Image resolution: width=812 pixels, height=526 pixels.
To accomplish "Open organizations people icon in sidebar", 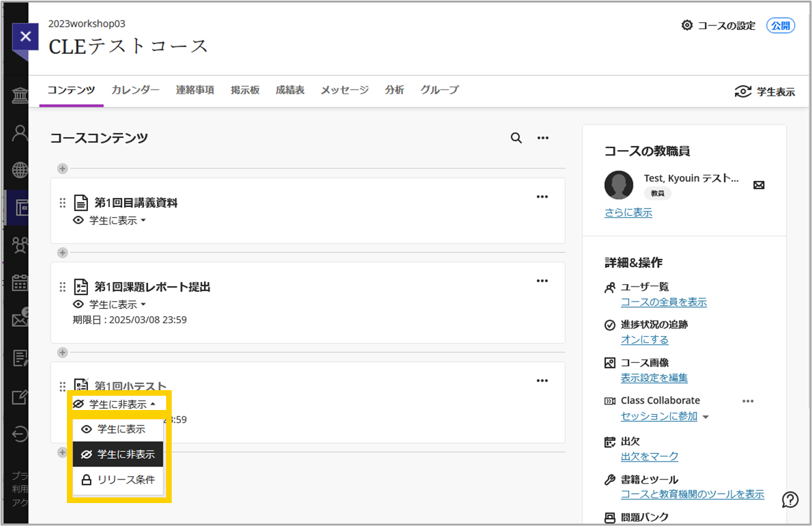I will (20, 245).
